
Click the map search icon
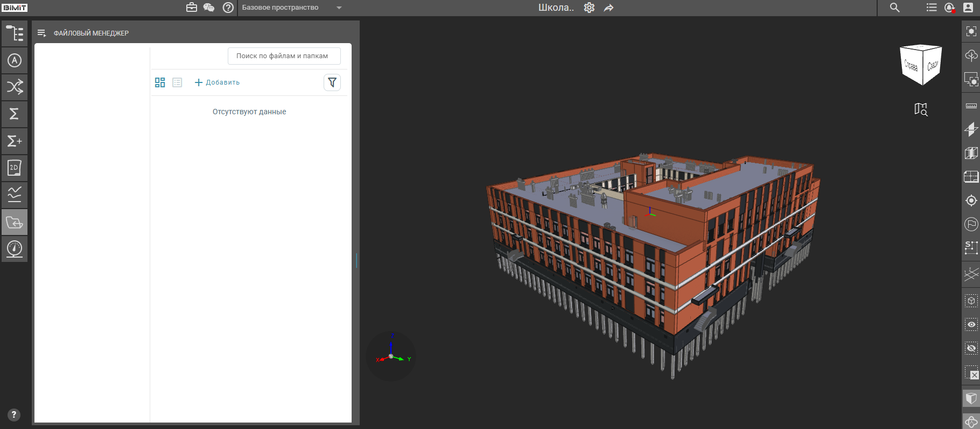click(921, 109)
